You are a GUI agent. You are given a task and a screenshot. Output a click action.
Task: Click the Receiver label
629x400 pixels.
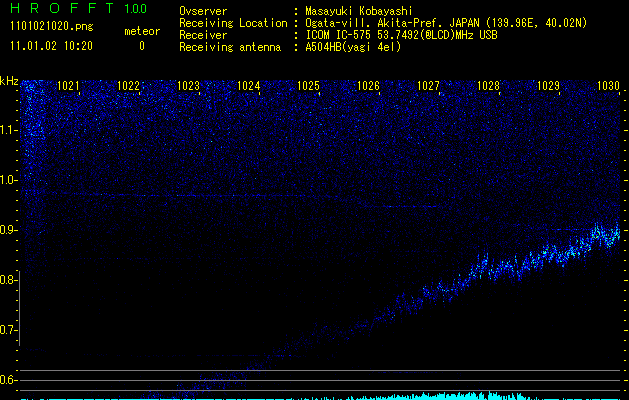coord(203,35)
